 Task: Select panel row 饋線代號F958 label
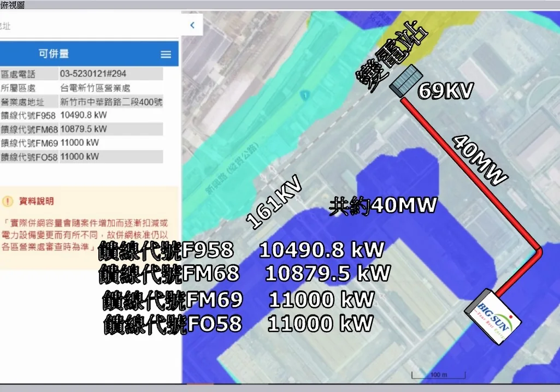click(28, 116)
